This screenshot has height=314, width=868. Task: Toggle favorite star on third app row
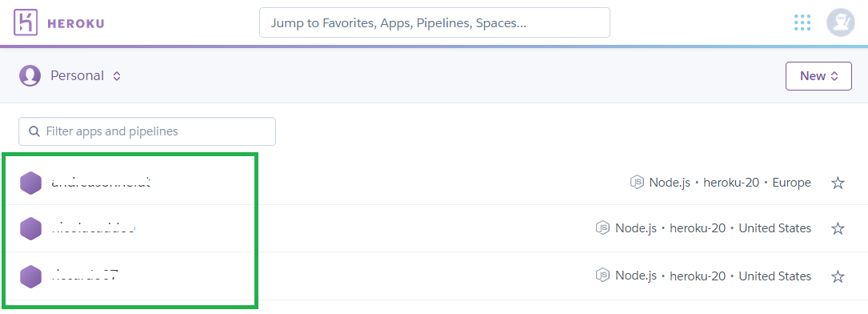click(x=838, y=276)
